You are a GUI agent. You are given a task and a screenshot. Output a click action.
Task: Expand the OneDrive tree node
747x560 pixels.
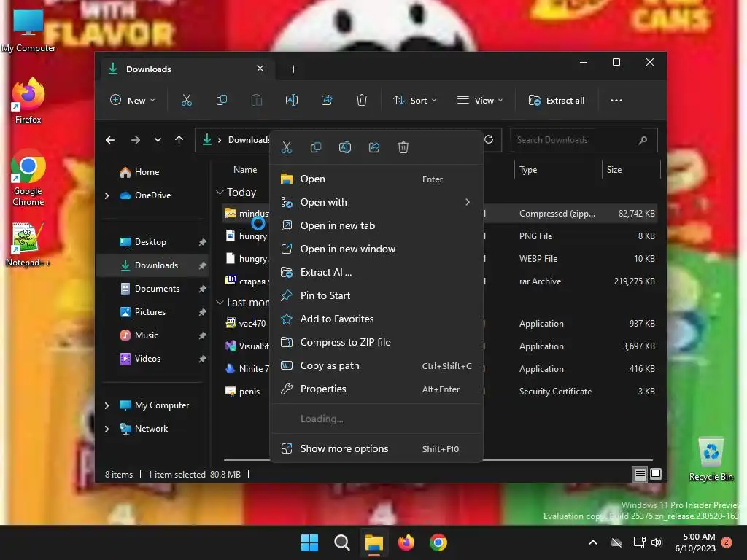pos(107,195)
